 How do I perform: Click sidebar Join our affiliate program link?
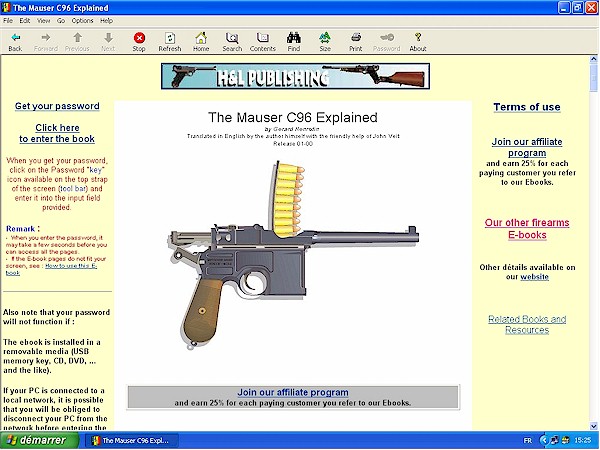tap(527, 147)
